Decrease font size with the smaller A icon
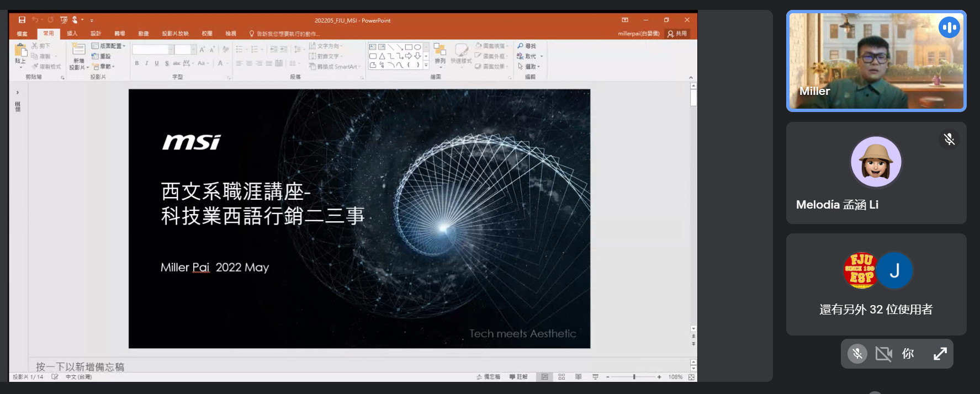The image size is (980, 394). (212, 49)
